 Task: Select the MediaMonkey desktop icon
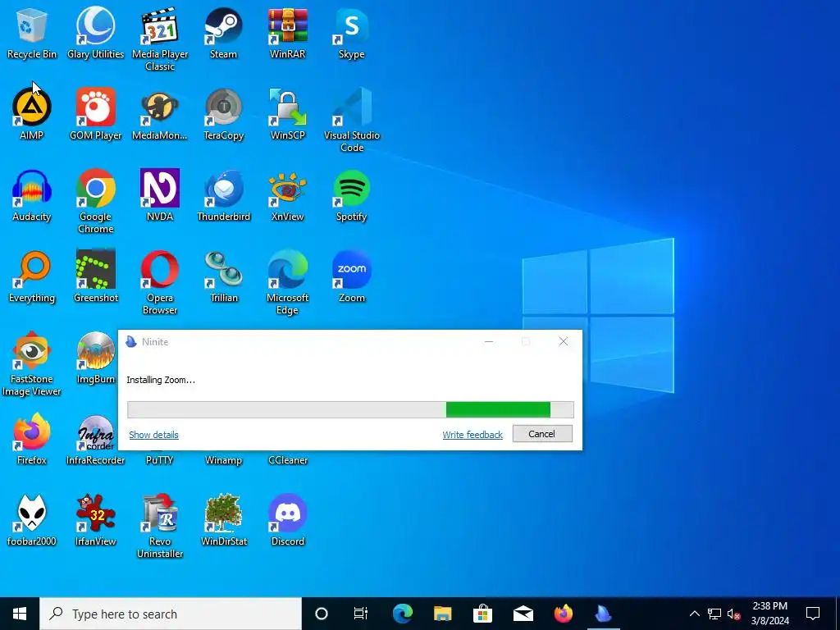pyautogui.click(x=160, y=114)
